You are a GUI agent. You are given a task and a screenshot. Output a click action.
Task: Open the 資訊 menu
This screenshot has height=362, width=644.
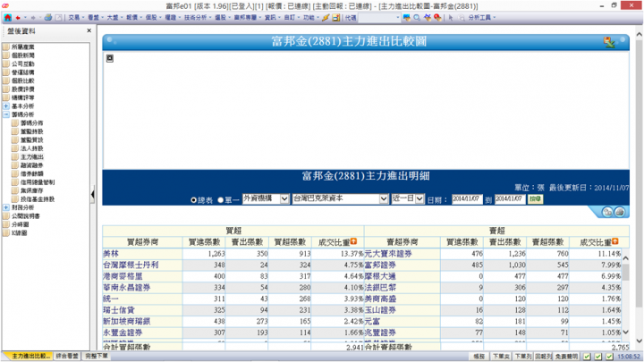[x=272, y=18]
